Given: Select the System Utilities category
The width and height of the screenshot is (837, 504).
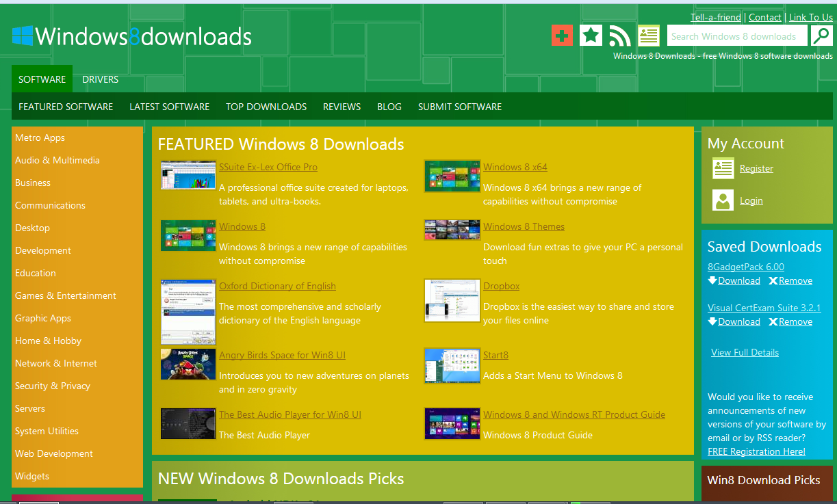Looking at the screenshot, I should coord(47,431).
